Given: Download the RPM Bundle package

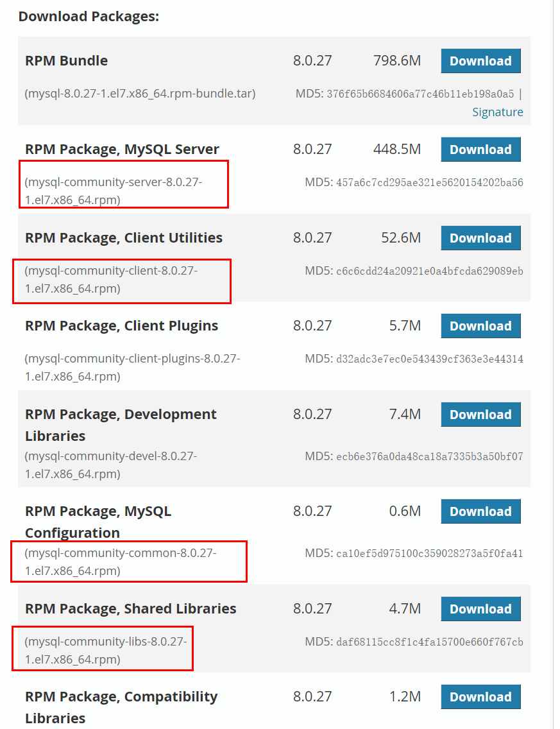Looking at the screenshot, I should tap(480, 61).
